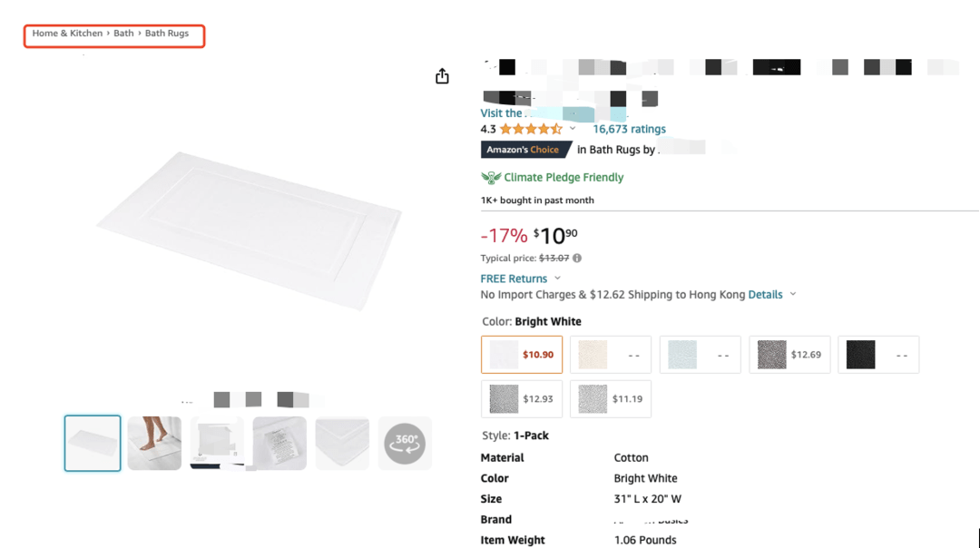The width and height of the screenshot is (980, 548).
Task: Select the dark gray $12.69 swatch
Action: 789,355
